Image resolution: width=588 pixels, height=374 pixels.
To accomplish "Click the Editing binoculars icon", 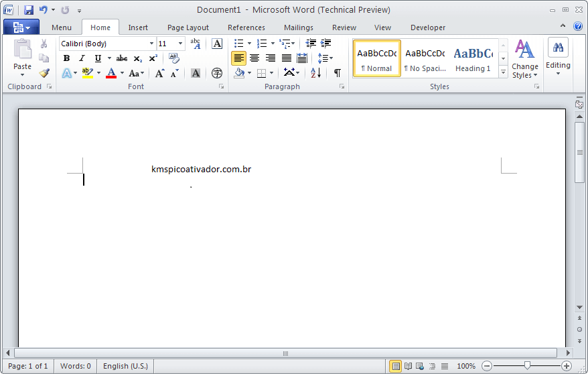I will coord(558,48).
